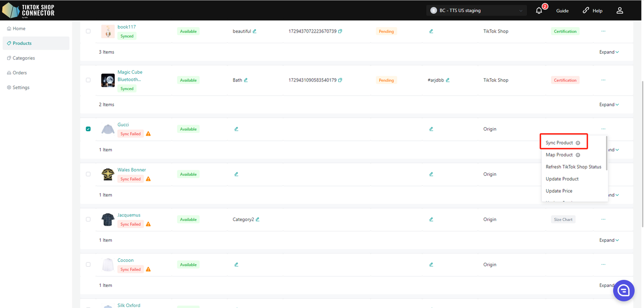
Task: Open the notifications bell
Action: point(539,11)
